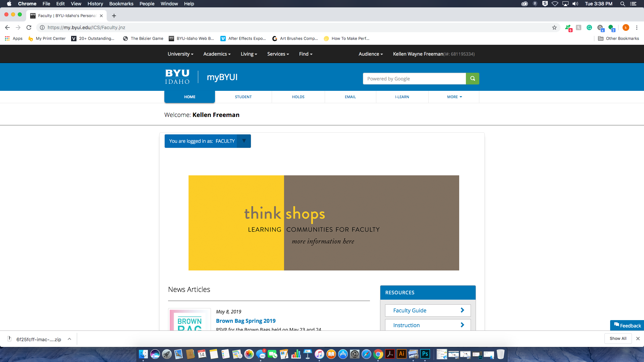Open Finder from the dock
644x362 pixels.
[143, 354]
